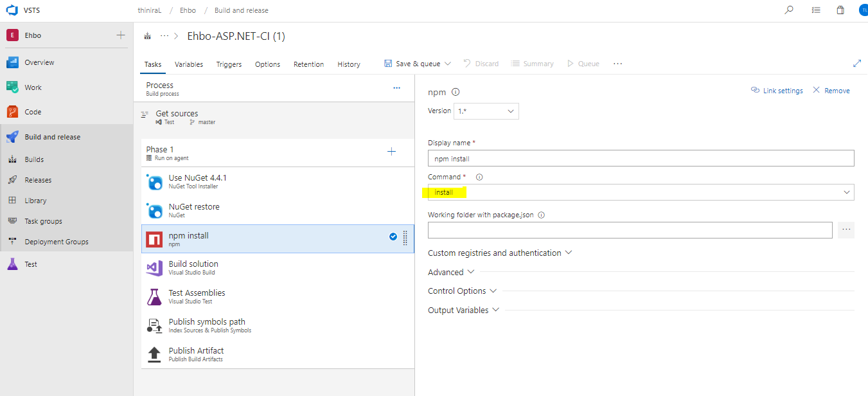Click the Command info icon
This screenshot has width=868, height=396.
click(x=479, y=177)
